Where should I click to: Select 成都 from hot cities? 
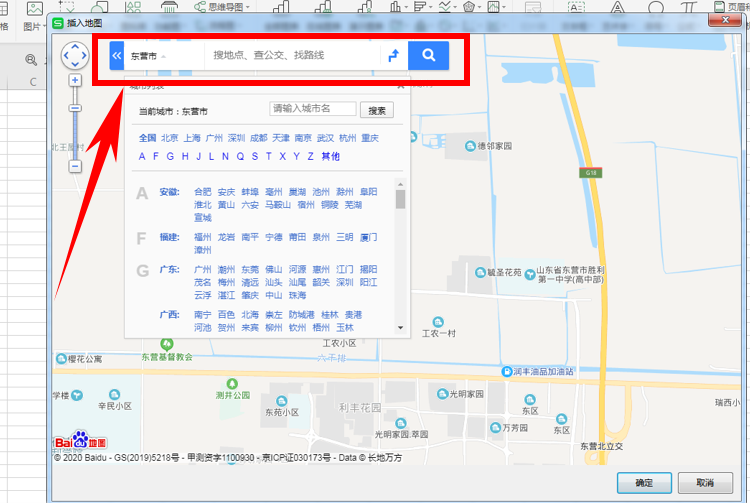pyautogui.click(x=259, y=138)
